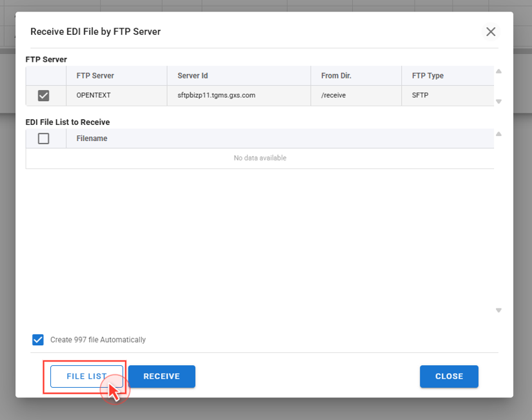Tick the Filename select-all checkbox
This screenshot has height=420, width=532.
(43, 138)
